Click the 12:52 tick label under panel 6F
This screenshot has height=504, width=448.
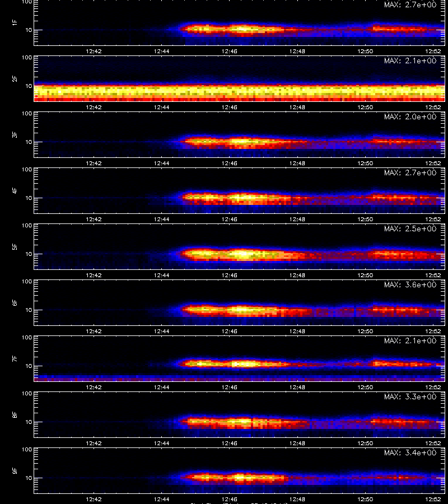[x=433, y=331]
